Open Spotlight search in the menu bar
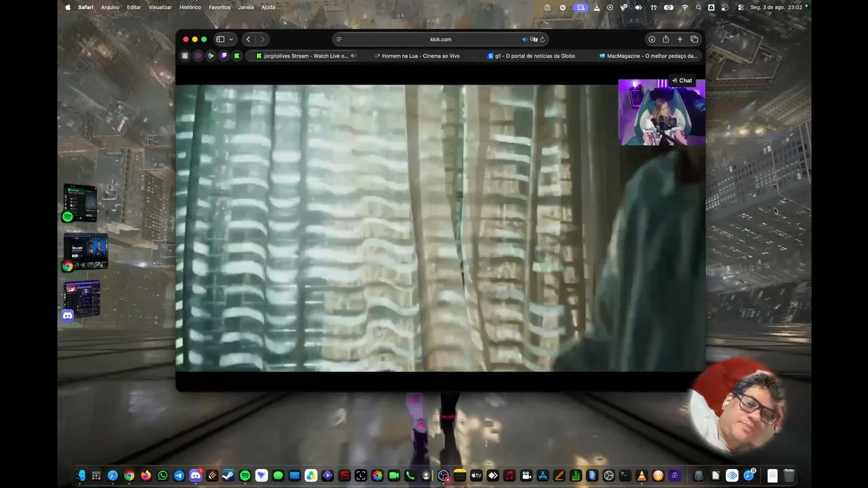Screen dimensions: 868x488 (x=698, y=7)
